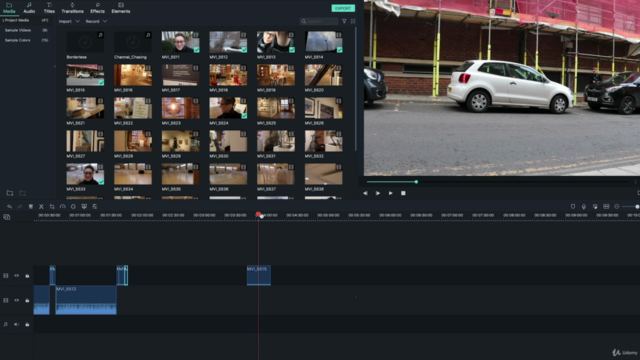The width and height of the screenshot is (640, 360).
Task: Click the lower video track film icon
Action: point(6,300)
